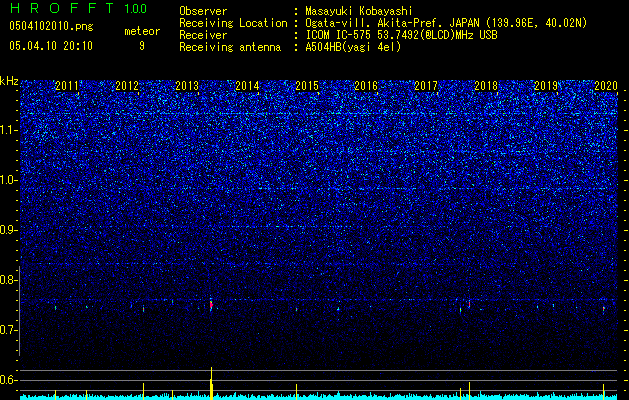Viewport: 629px width, 400px height.
Task: Click the Receiving antenna label
Action: (230, 47)
